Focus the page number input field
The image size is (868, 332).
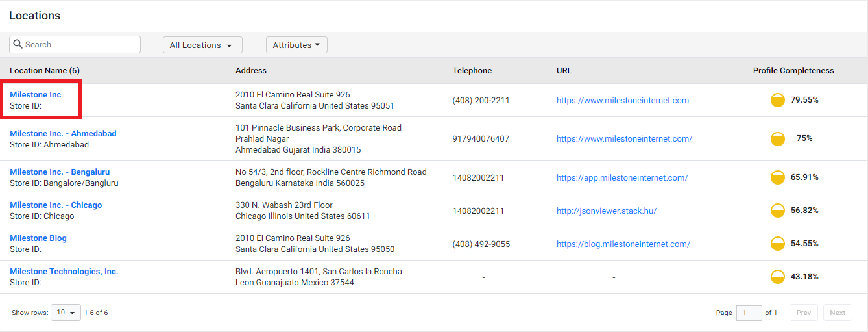(749, 313)
